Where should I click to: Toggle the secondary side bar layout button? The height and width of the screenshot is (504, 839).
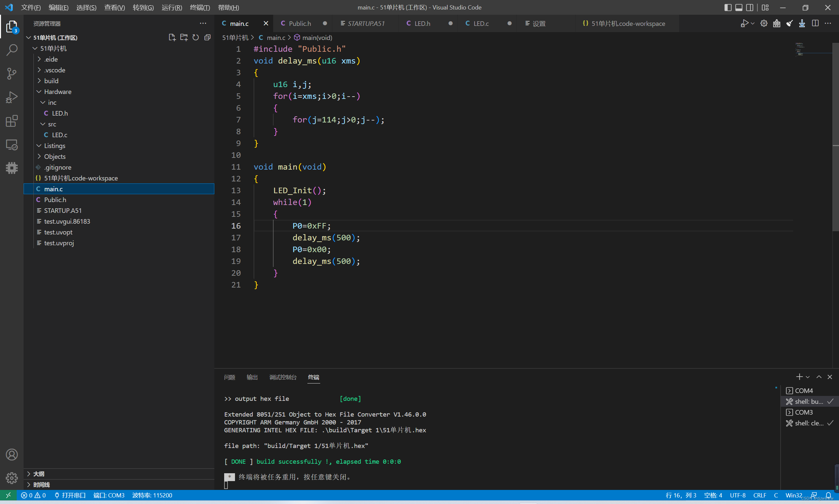749,8
